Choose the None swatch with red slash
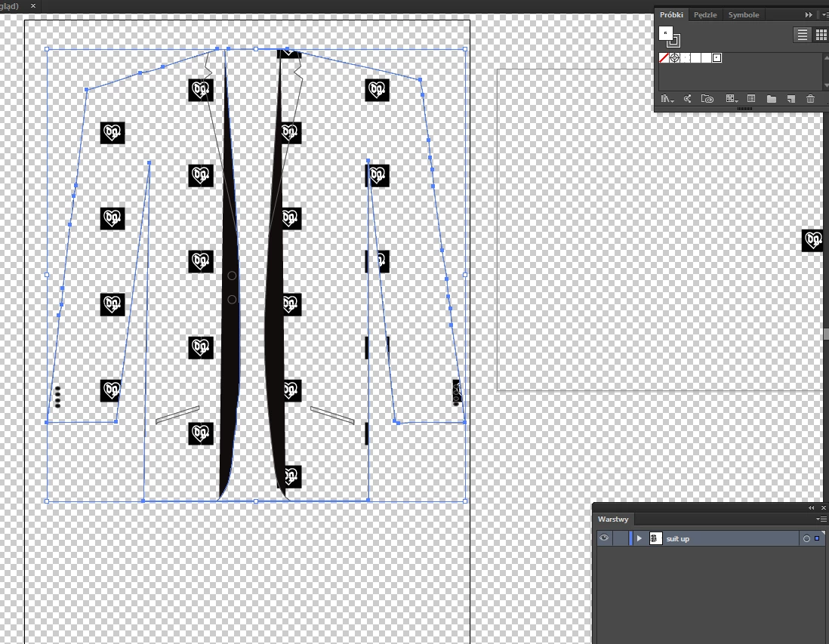Image resolution: width=829 pixels, height=644 pixels. coord(664,58)
